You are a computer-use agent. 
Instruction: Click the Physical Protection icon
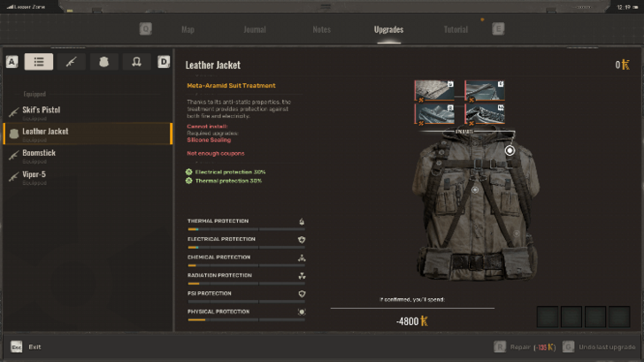(x=302, y=312)
